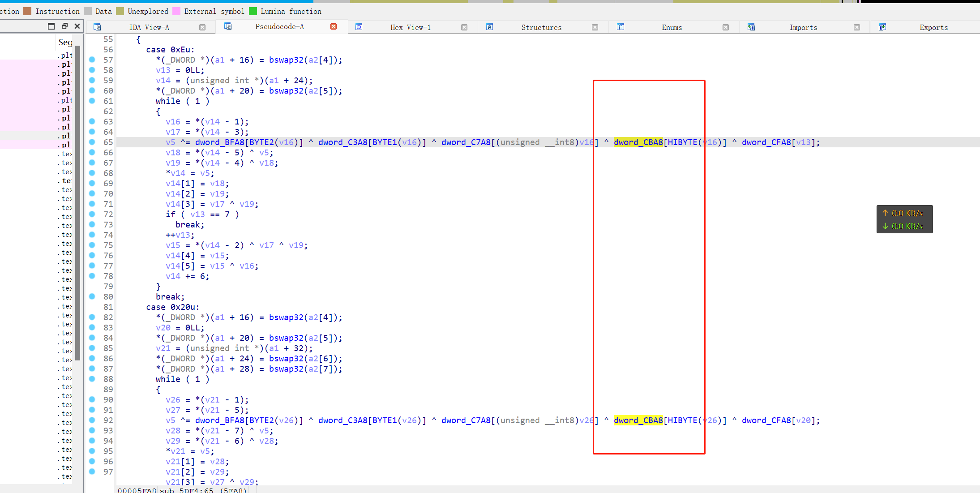The height and width of the screenshot is (493, 980).
Task: Click the IDA View-A tab icon
Action: (x=97, y=27)
